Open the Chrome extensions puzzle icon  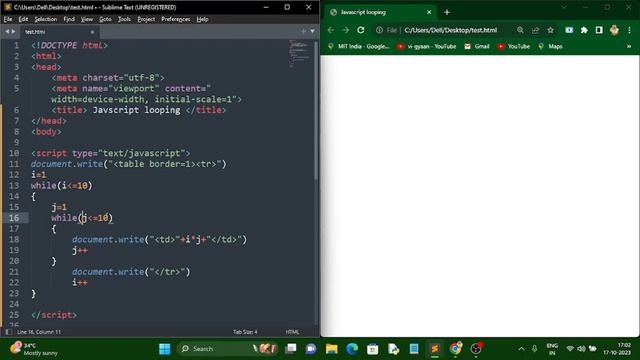coord(584,30)
